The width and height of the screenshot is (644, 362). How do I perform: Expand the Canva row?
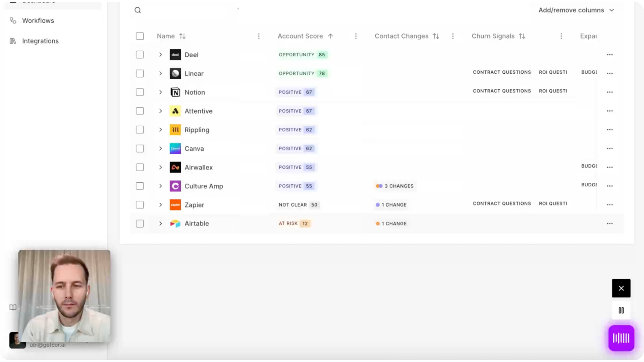160,148
